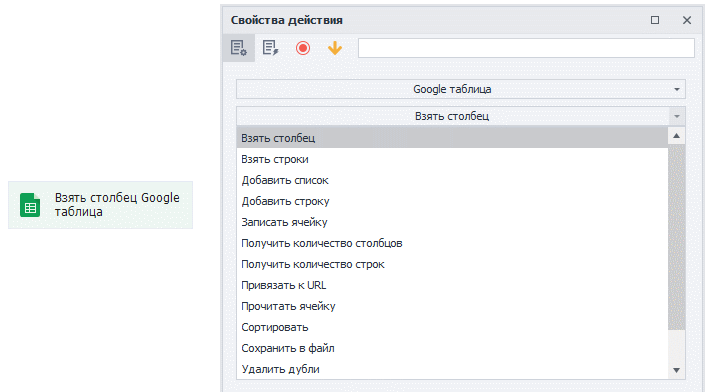Select 'Взять столбец' in the list

[x=452, y=138]
